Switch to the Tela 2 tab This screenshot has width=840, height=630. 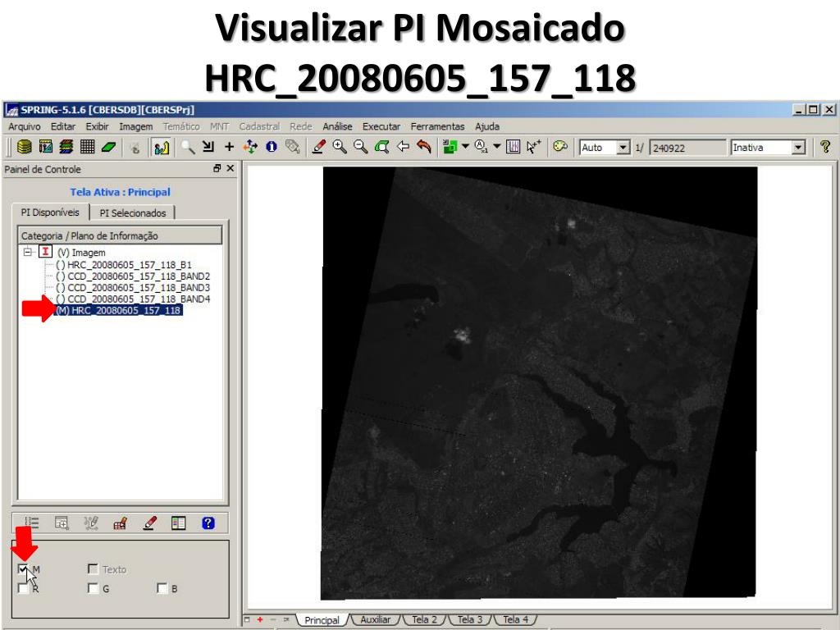pos(424,619)
